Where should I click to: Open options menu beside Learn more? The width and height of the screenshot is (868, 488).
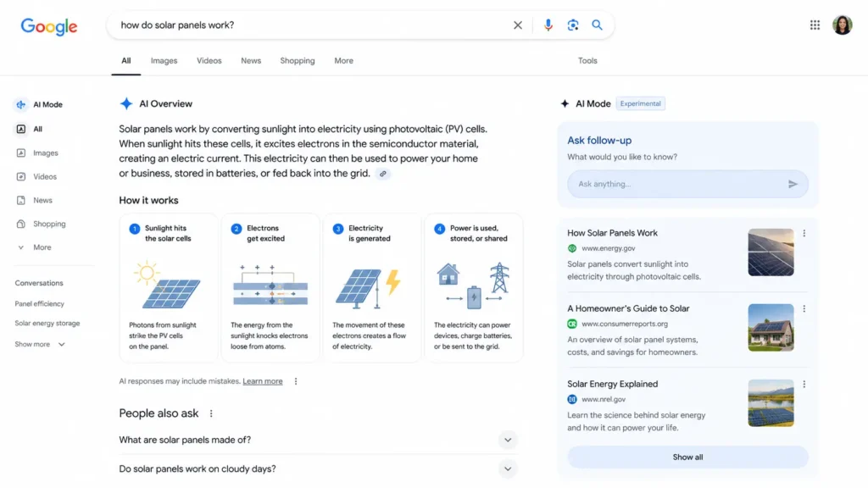click(296, 381)
